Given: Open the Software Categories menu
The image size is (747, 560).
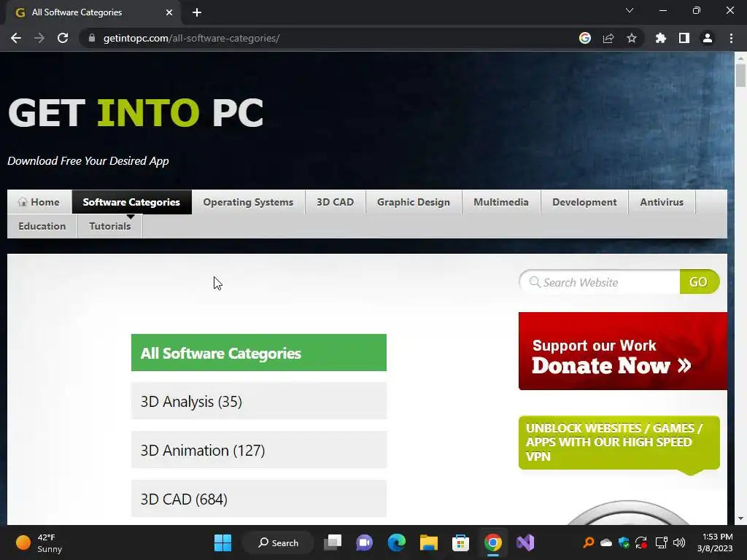Looking at the screenshot, I should 131,202.
